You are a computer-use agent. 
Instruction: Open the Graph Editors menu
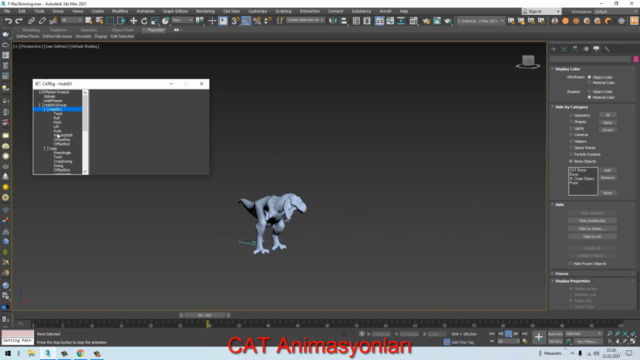pos(175,11)
